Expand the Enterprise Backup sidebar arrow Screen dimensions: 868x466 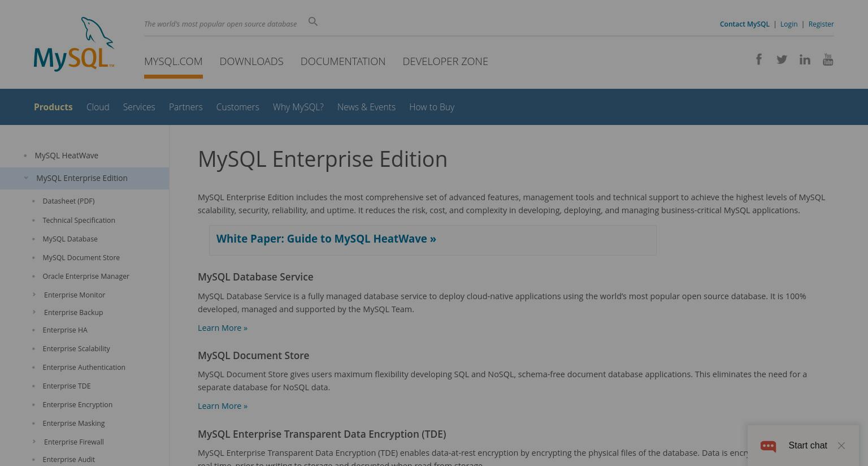(34, 312)
